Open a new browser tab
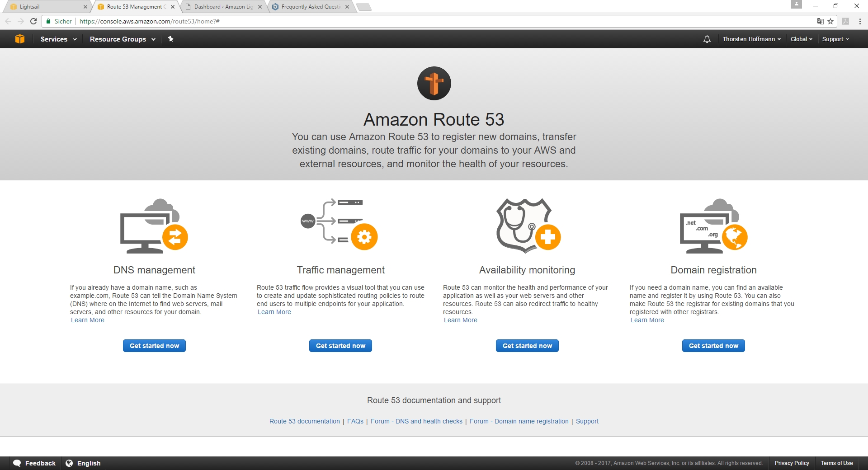The width and height of the screenshot is (868, 470). (x=364, y=7)
